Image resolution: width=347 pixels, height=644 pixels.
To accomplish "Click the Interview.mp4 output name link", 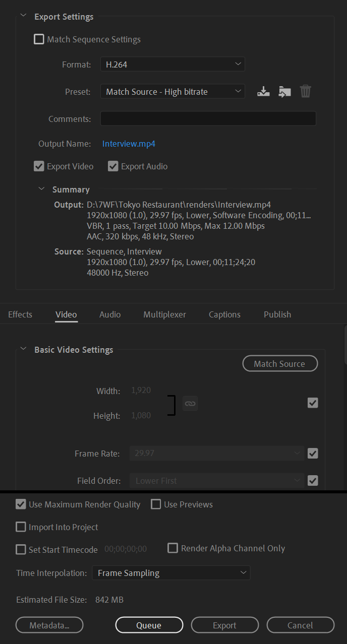I will tap(129, 144).
